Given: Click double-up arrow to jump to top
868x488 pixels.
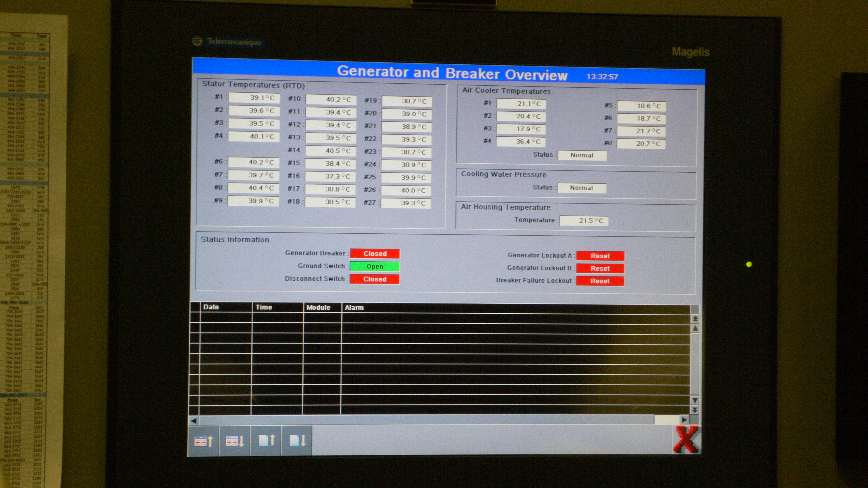Looking at the screenshot, I should click(x=695, y=319).
